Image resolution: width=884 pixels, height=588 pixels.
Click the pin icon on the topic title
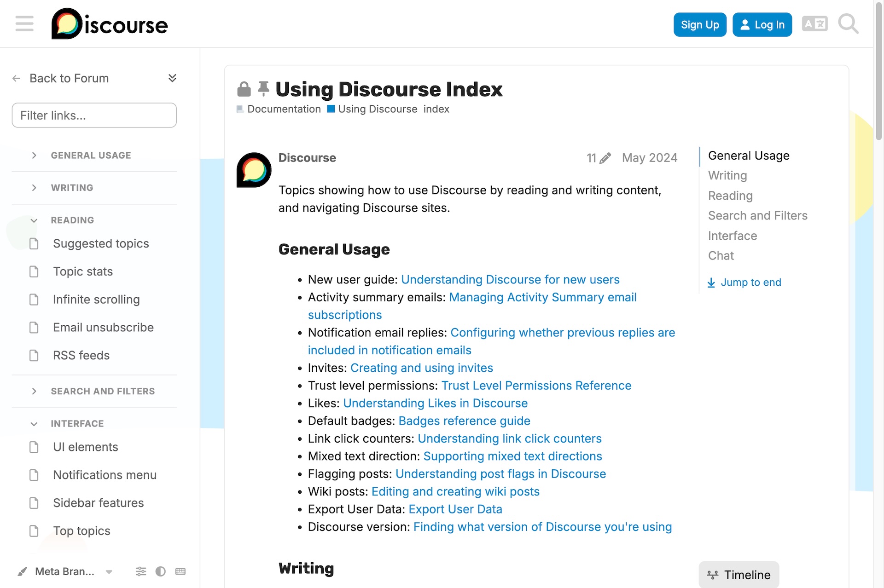coord(263,88)
